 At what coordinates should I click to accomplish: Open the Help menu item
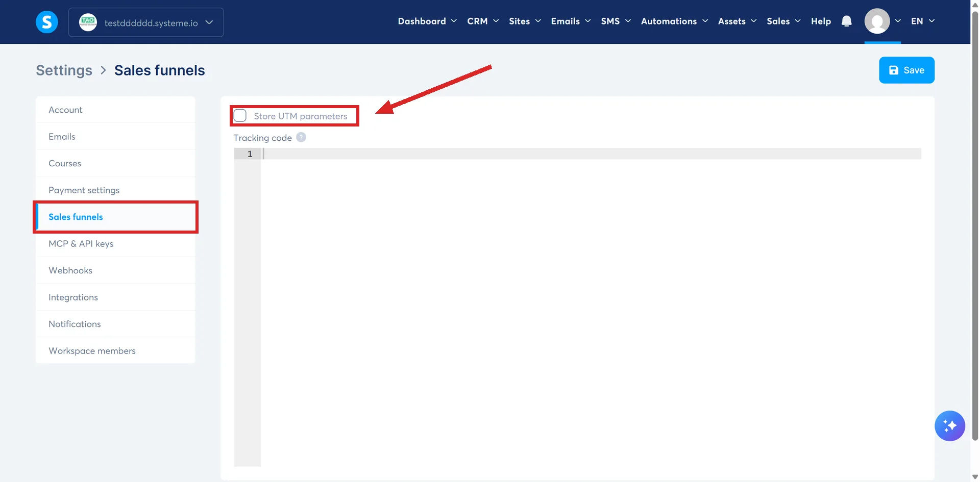pos(821,21)
